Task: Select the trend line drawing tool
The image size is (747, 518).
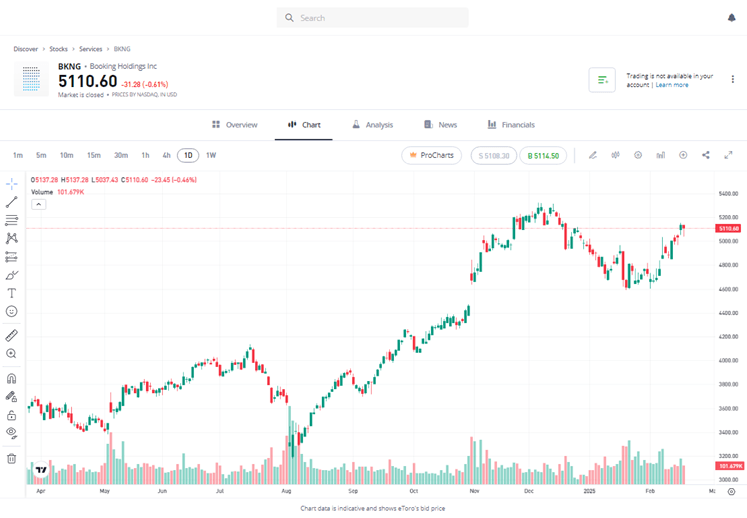Action: 12,202
